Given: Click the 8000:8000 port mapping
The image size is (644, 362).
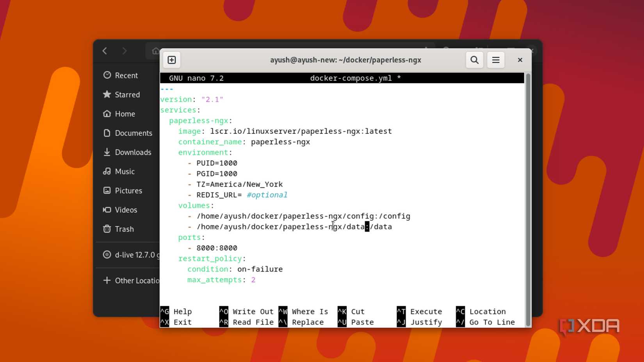Looking at the screenshot, I should point(217,248).
